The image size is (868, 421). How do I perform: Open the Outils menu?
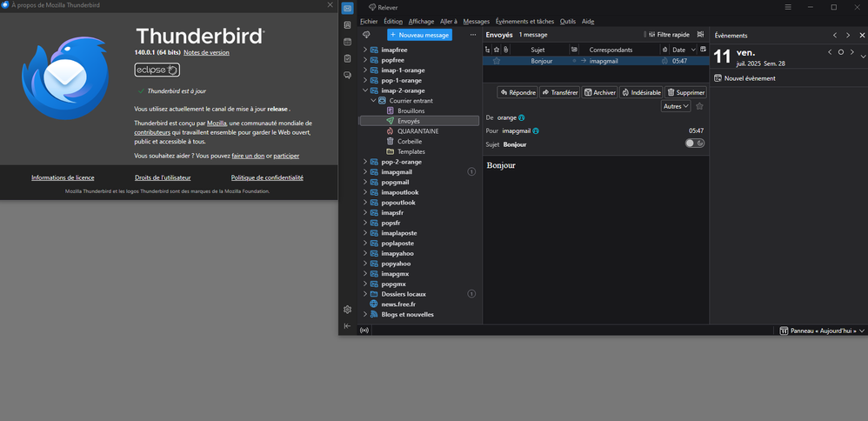point(567,21)
